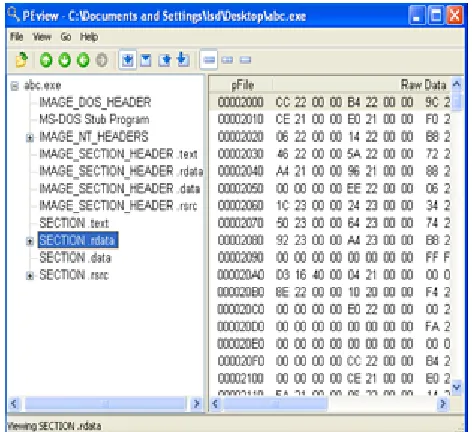Click left arrow of data pane horizontal scrollbar
Image resolution: width=472 pixels, height=432 pixels.
point(216,404)
